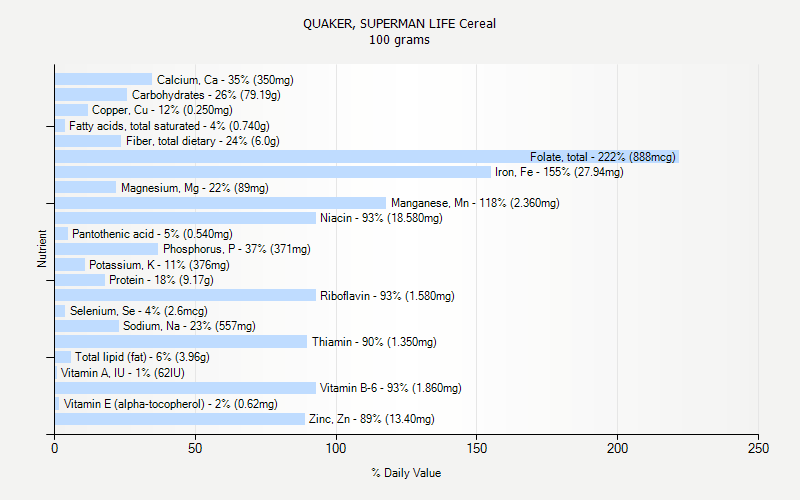Screen dimensions: 800x500
Task: Select the 'Vitamin A, IU - 1% (62IU)' label
Action: [x=122, y=373]
